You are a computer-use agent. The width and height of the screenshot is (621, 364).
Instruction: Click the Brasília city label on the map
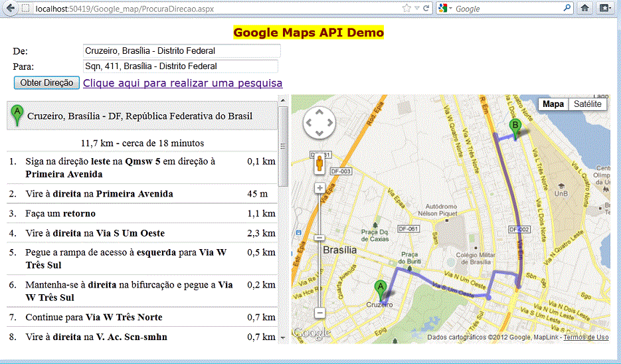click(x=340, y=250)
